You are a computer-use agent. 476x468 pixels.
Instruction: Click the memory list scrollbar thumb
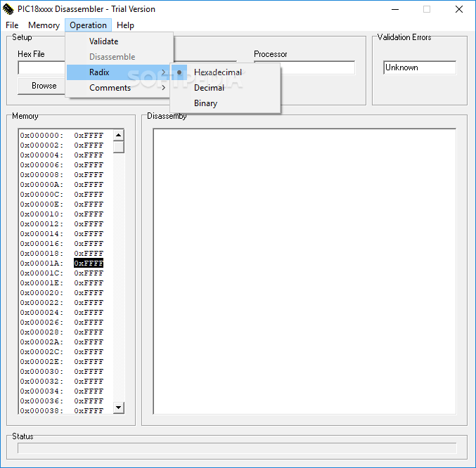tap(118, 147)
